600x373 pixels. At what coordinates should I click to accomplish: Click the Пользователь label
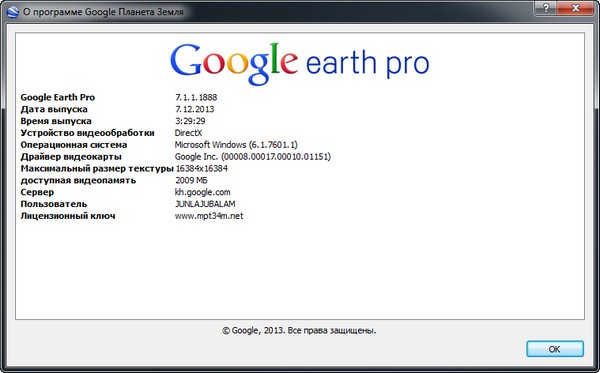coord(54,204)
